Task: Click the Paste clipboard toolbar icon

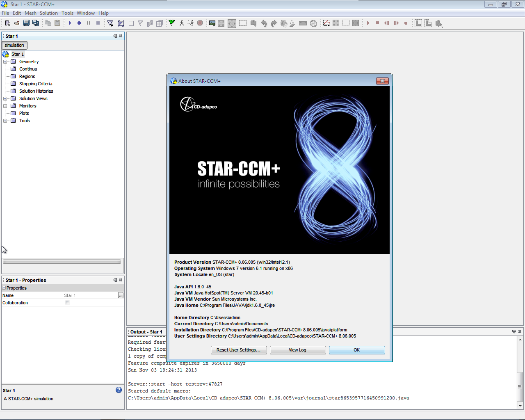Action: pos(57,23)
